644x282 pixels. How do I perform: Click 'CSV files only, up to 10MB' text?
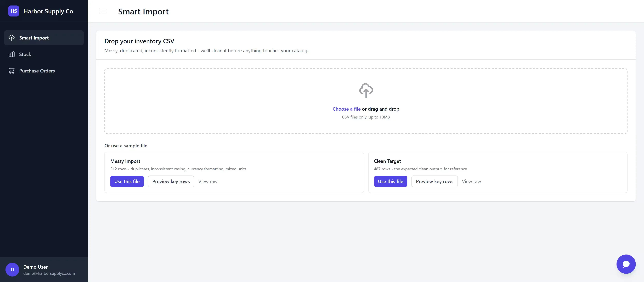(x=366, y=117)
